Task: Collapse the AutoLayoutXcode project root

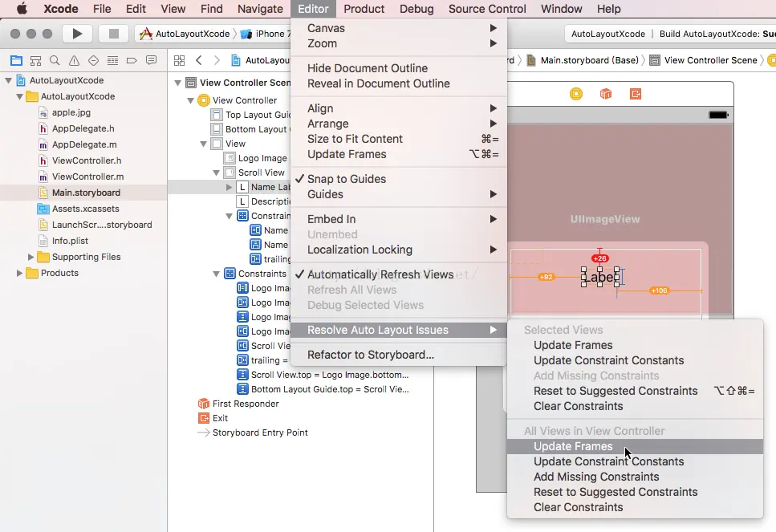Action: [x=8, y=80]
